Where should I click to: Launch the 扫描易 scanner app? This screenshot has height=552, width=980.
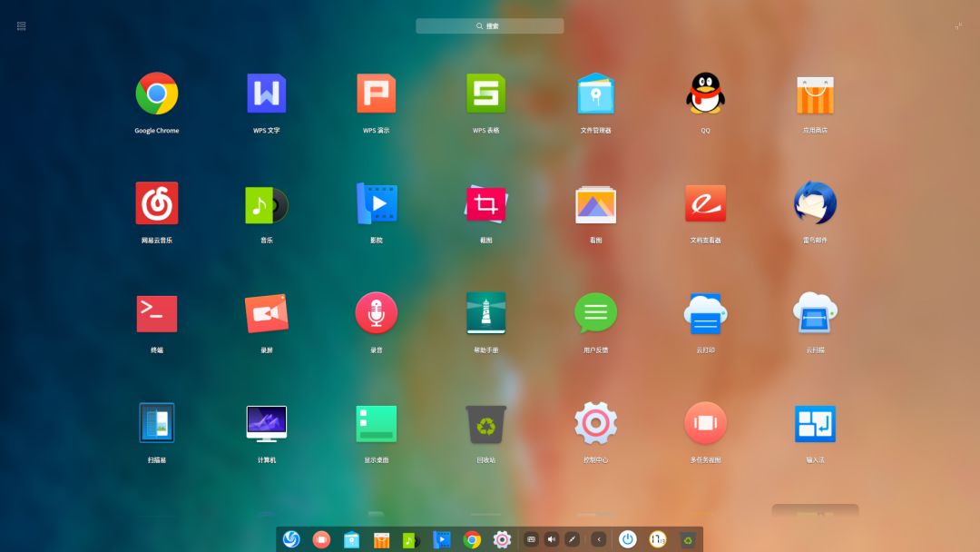click(x=157, y=422)
